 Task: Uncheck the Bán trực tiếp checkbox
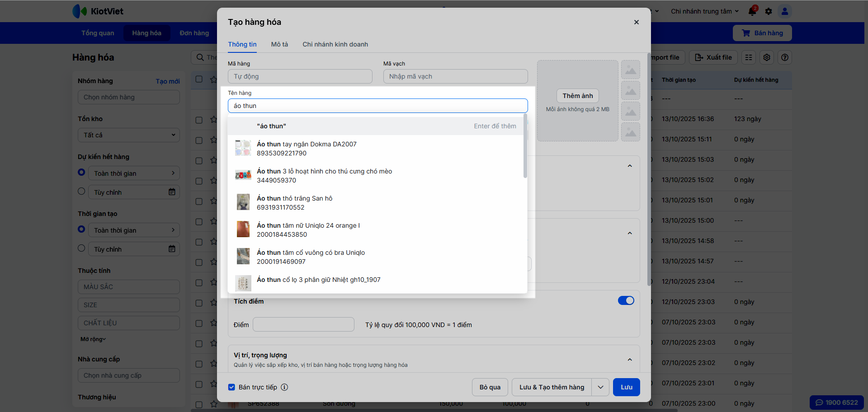231,387
